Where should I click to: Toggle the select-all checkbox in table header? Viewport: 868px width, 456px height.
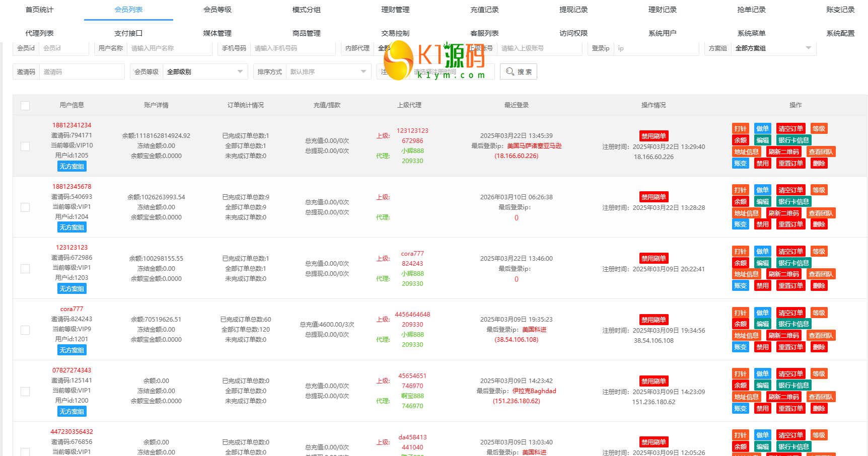coord(25,106)
